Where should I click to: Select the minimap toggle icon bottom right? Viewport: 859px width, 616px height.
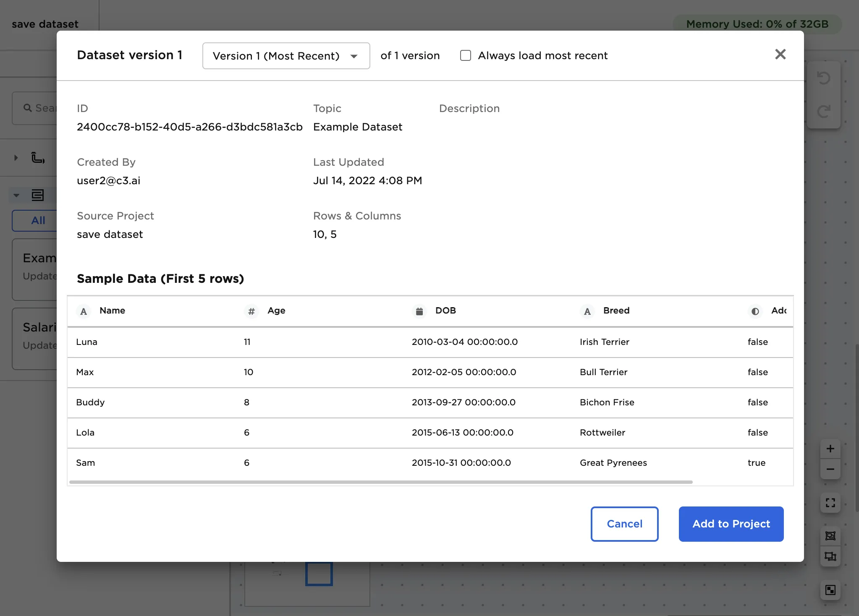click(x=830, y=590)
